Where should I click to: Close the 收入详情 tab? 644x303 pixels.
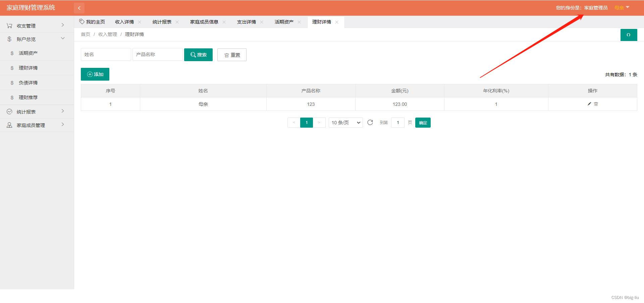pos(140,22)
